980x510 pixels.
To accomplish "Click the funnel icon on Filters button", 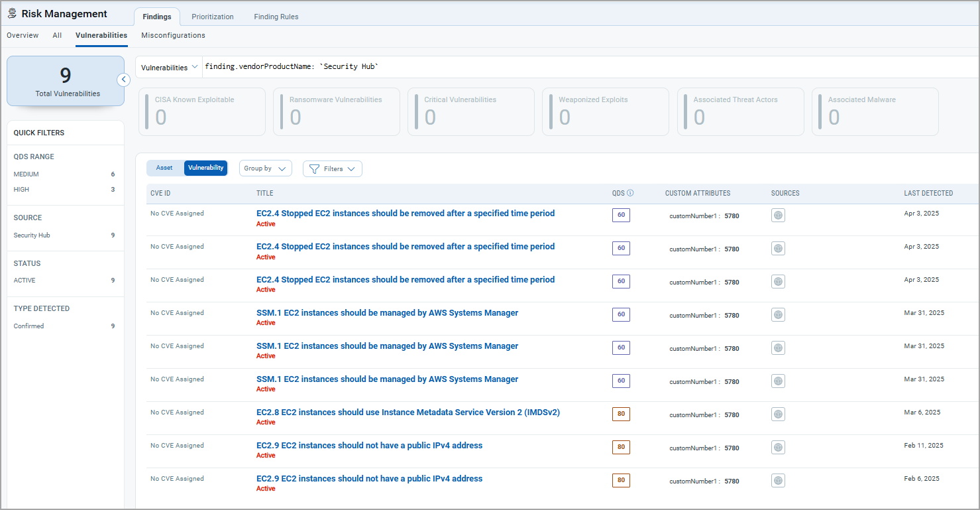I will tap(315, 169).
